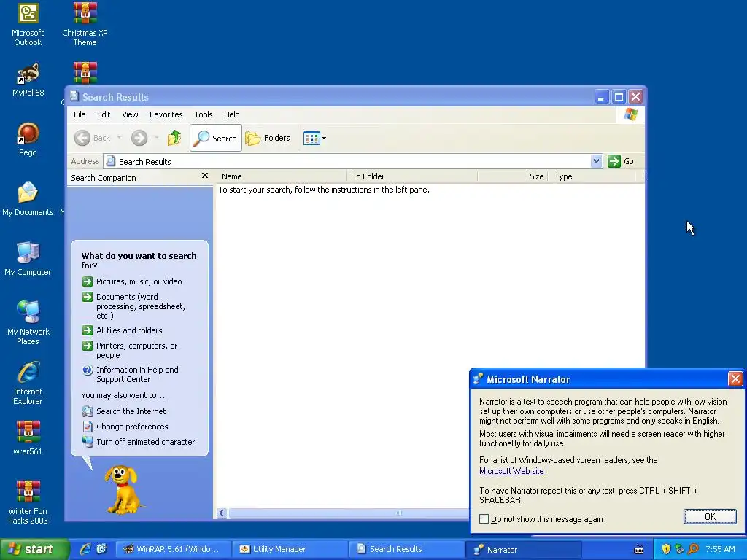Screen dimensions: 747x560
Task: Close the Search Companion pane
Action: [x=205, y=176]
